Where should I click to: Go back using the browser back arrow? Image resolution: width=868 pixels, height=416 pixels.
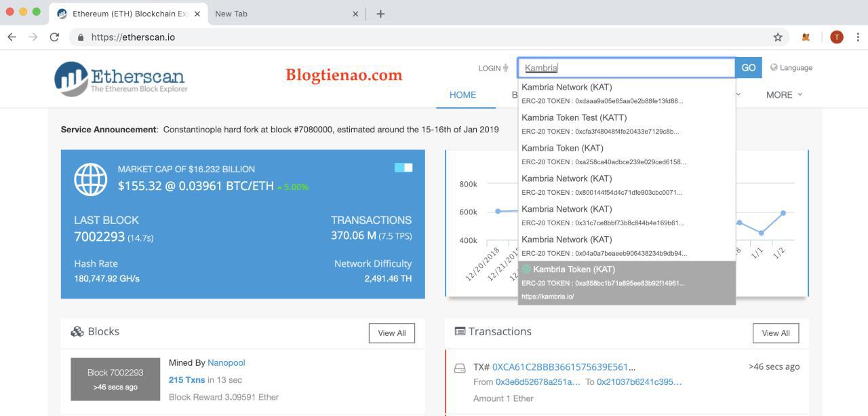point(12,37)
